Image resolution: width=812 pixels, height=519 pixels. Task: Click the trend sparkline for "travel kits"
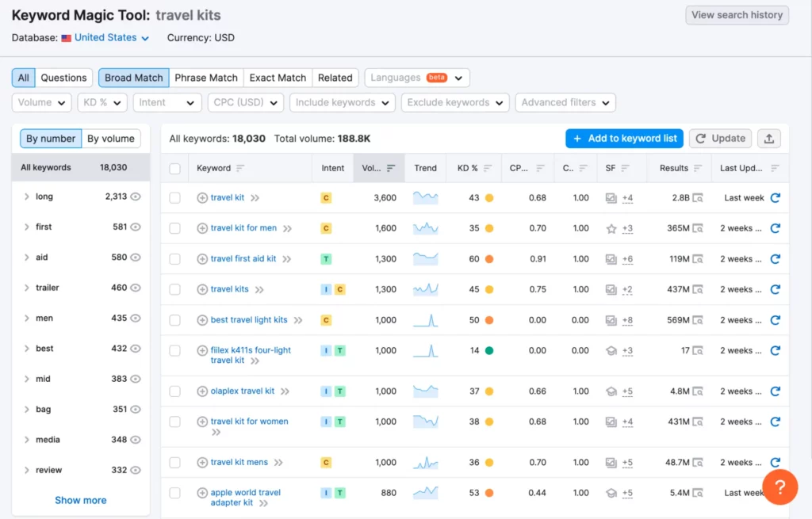425,289
